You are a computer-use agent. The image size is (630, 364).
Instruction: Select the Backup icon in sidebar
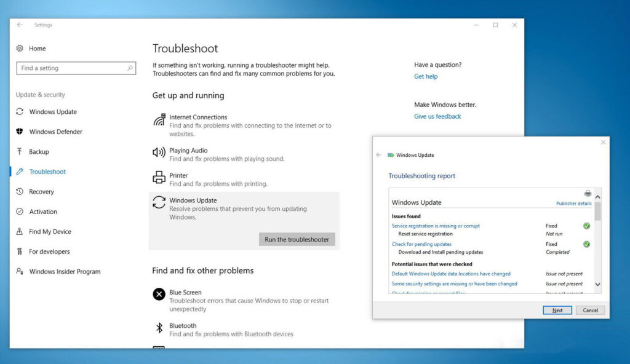[x=20, y=151]
